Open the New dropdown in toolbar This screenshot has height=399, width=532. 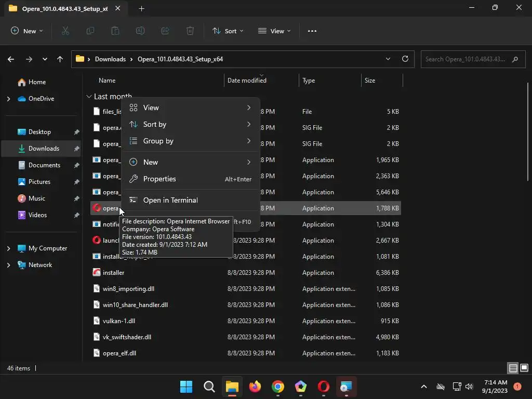[x=27, y=31]
